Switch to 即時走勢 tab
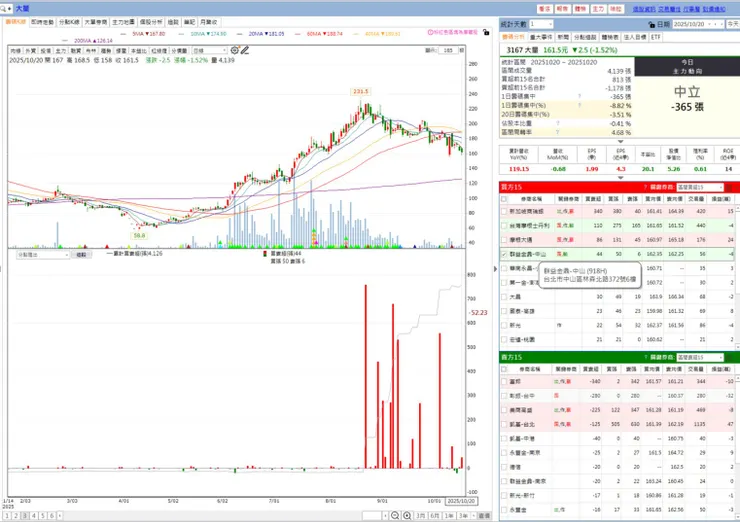 click(42, 22)
